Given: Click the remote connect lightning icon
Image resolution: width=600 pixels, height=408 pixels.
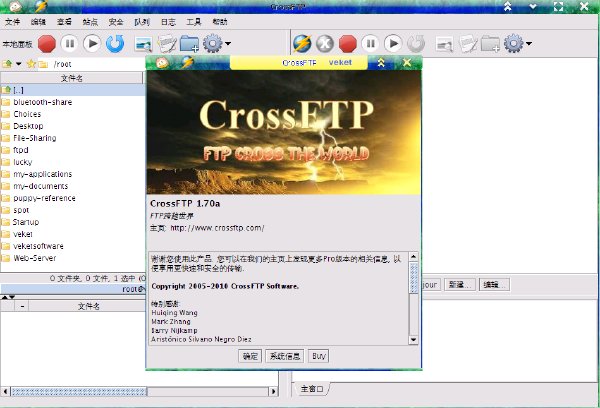Looking at the screenshot, I should (x=302, y=44).
